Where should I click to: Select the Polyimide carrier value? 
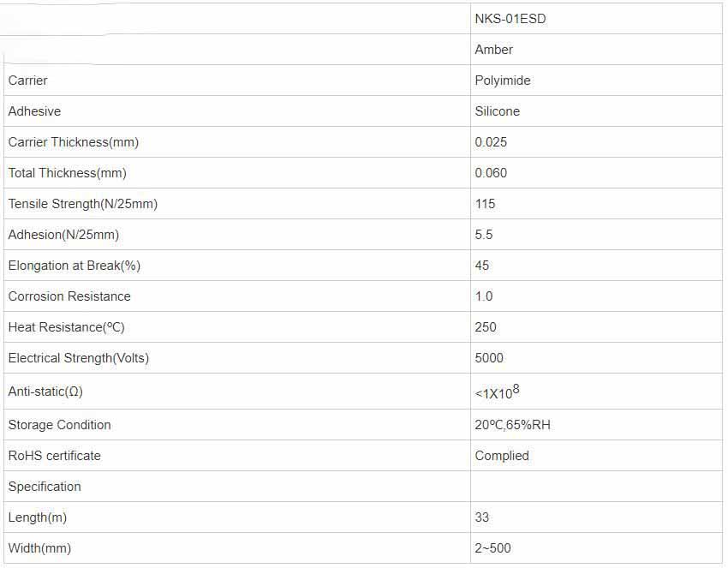coord(502,81)
